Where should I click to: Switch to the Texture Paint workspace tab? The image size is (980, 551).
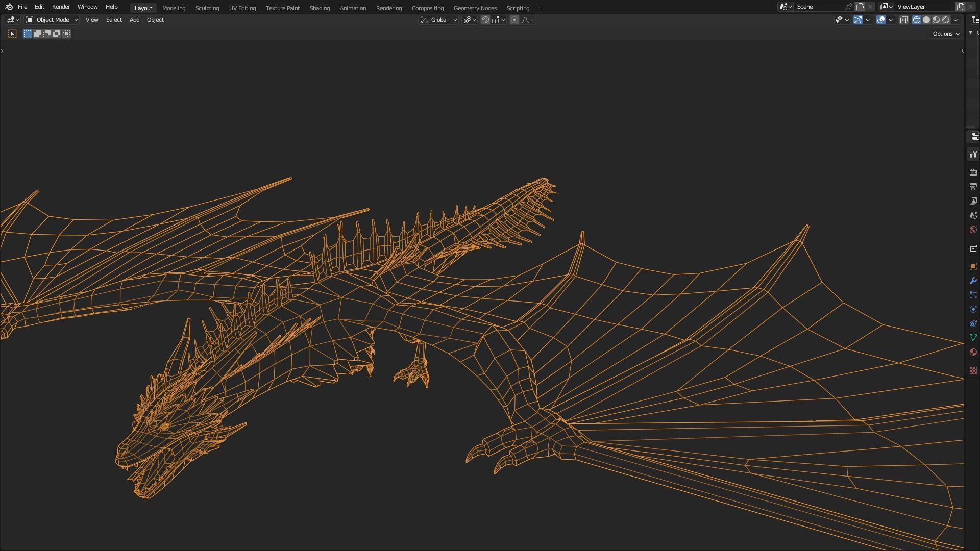tap(282, 8)
